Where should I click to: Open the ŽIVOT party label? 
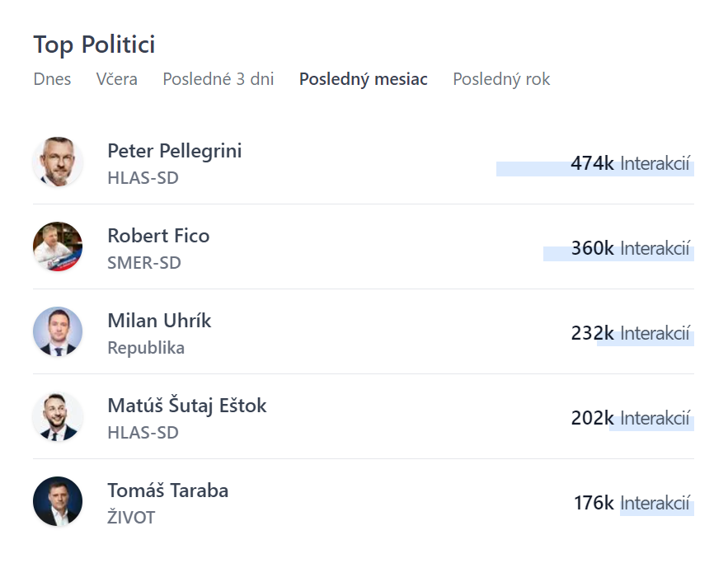[131, 518]
